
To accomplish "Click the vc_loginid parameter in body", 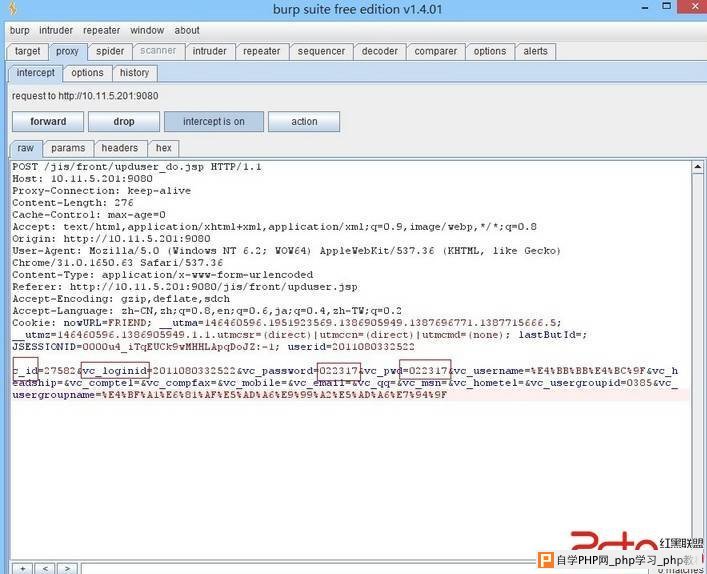I will 115,371.
